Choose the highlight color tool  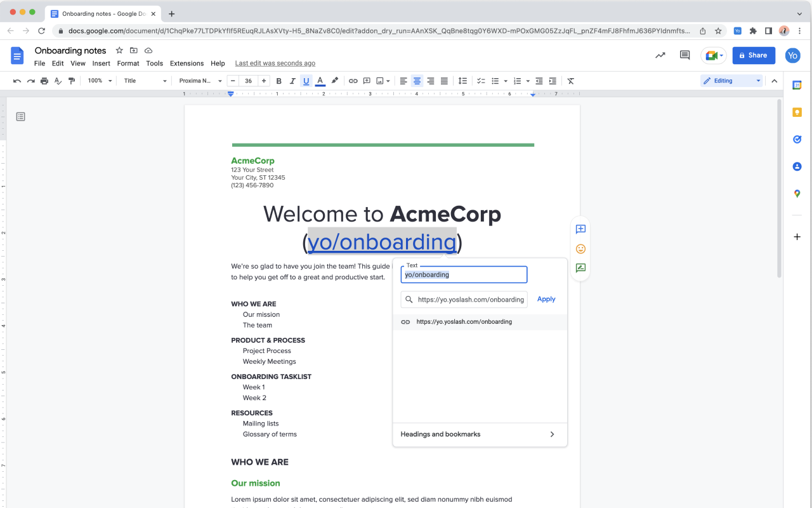pyautogui.click(x=335, y=81)
